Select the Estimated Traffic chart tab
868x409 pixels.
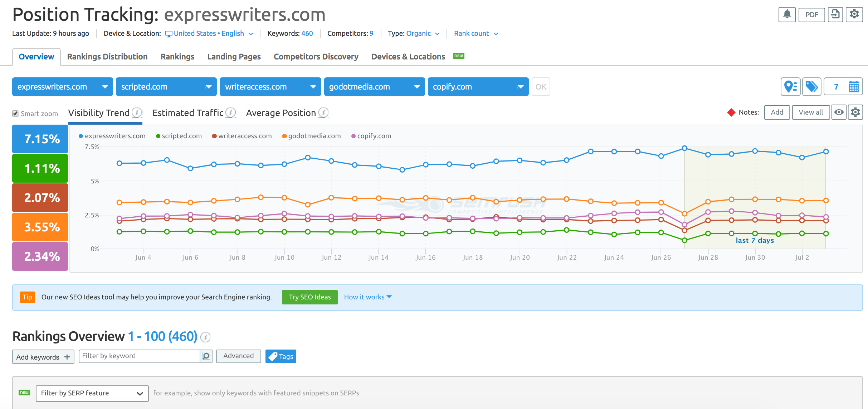tap(188, 113)
